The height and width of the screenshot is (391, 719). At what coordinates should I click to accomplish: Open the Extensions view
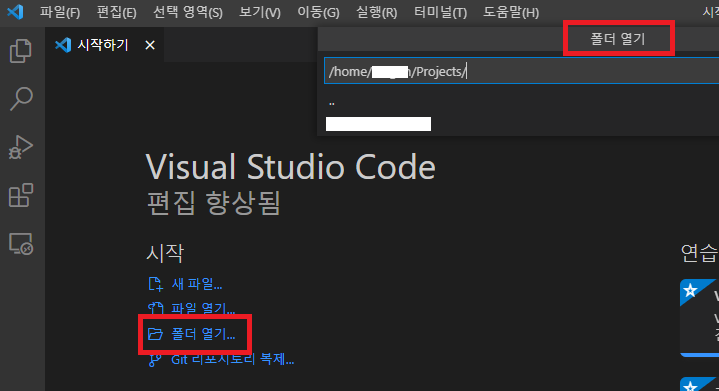pyautogui.click(x=21, y=195)
